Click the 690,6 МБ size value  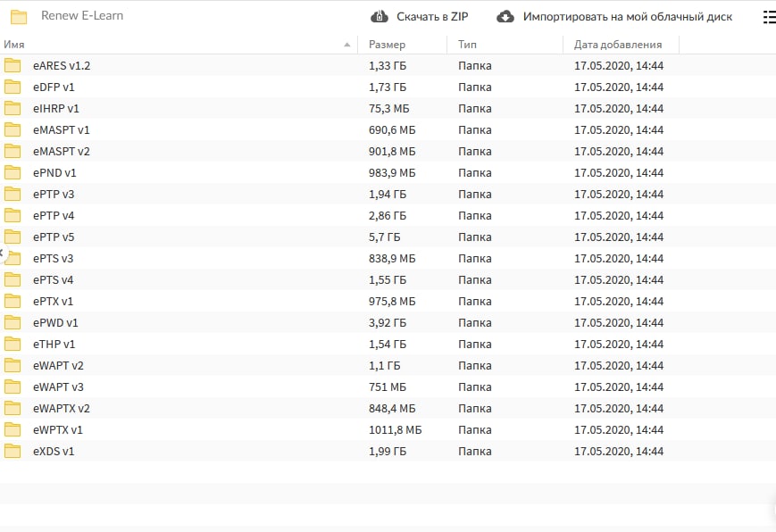click(x=392, y=129)
